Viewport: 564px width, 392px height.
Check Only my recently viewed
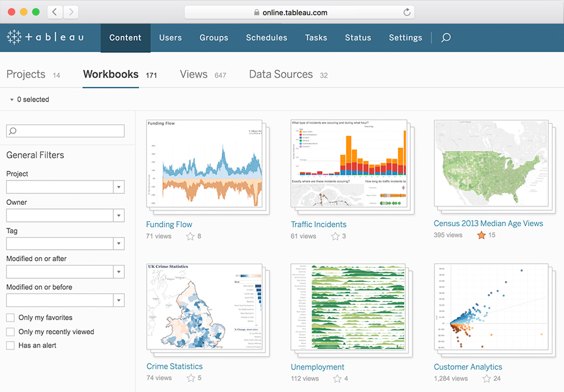click(x=10, y=332)
